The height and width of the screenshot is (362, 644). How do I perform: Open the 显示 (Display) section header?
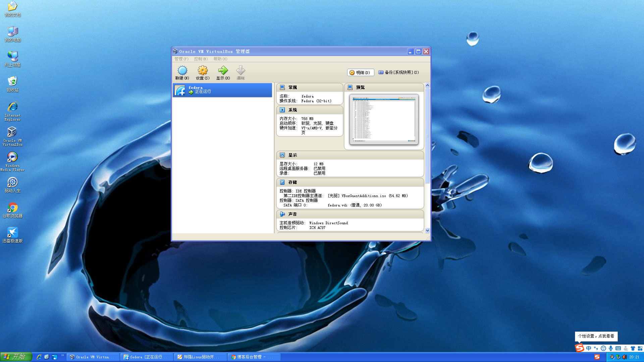350,155
